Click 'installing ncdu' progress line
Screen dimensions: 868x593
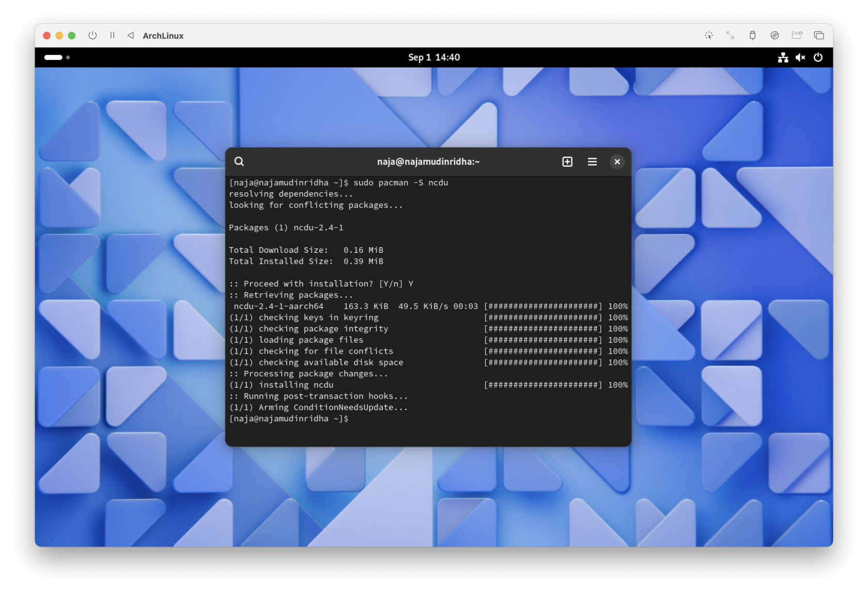tap(428, 385)
